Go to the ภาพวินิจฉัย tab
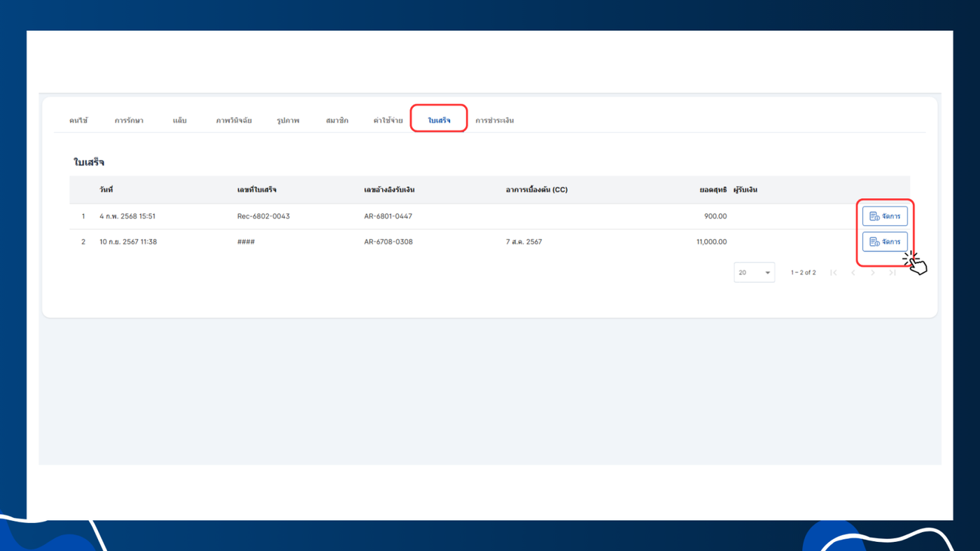This screenshot has width=980, height=551. [234, 120]
